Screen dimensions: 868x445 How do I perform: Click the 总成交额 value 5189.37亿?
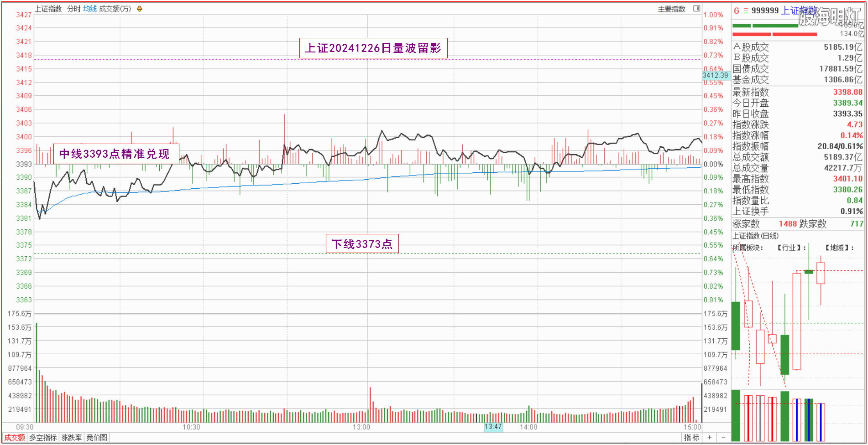point(843,157)
